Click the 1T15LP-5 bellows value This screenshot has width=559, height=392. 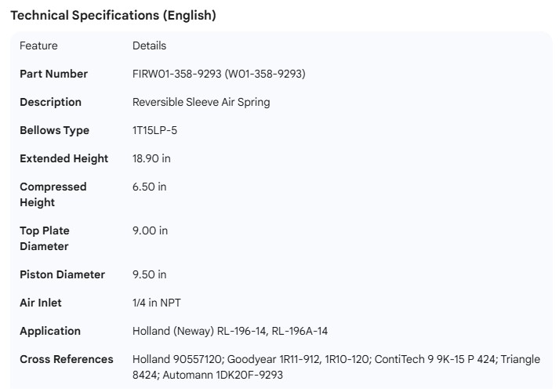154,130
